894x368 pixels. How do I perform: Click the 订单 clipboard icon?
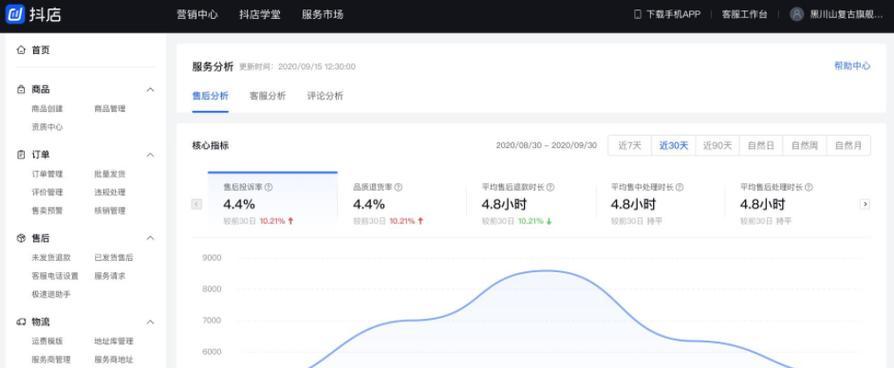[x=21, y=155]
